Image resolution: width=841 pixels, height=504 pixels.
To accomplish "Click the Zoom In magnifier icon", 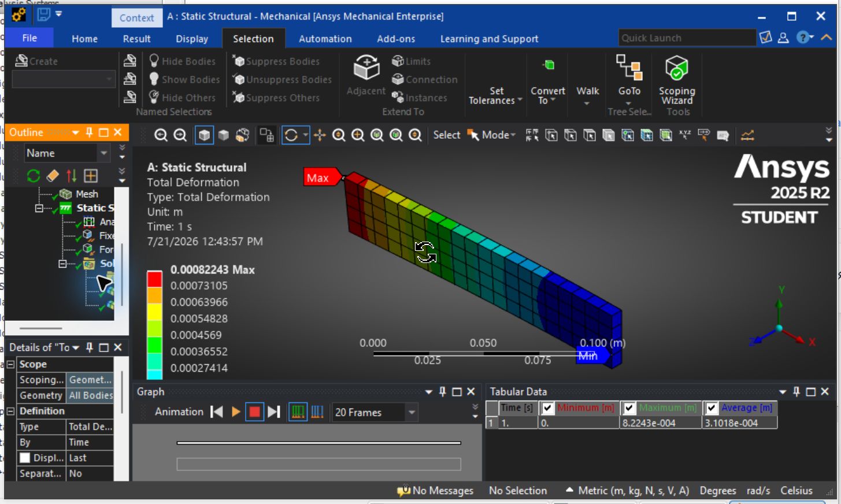I will [x=161, y=135].
